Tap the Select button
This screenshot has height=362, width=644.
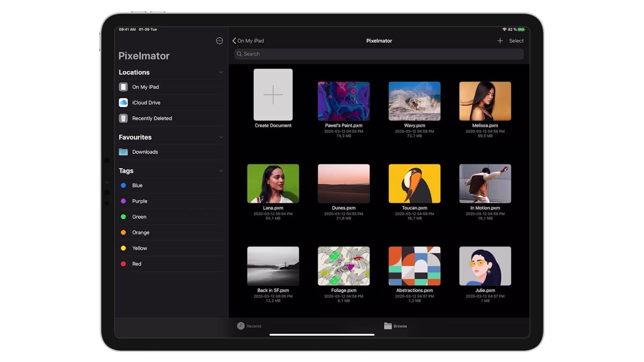(516, 40)
